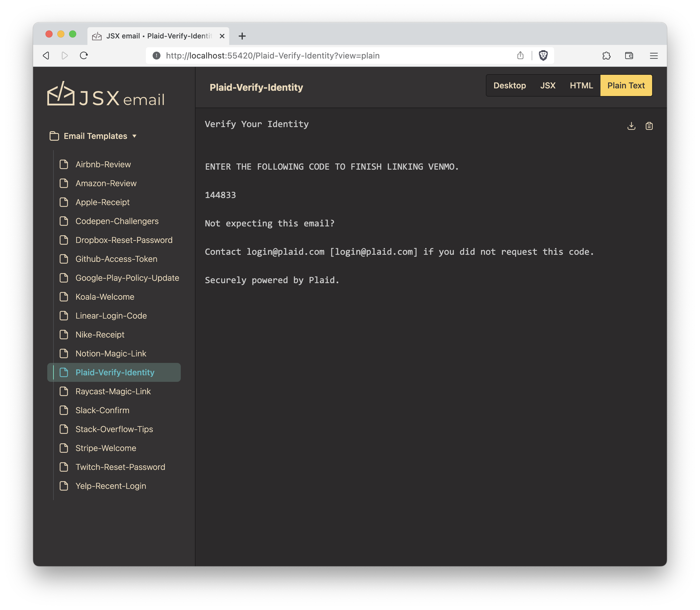
Task: Click the JSX email logo
Action: click(106, 94)
